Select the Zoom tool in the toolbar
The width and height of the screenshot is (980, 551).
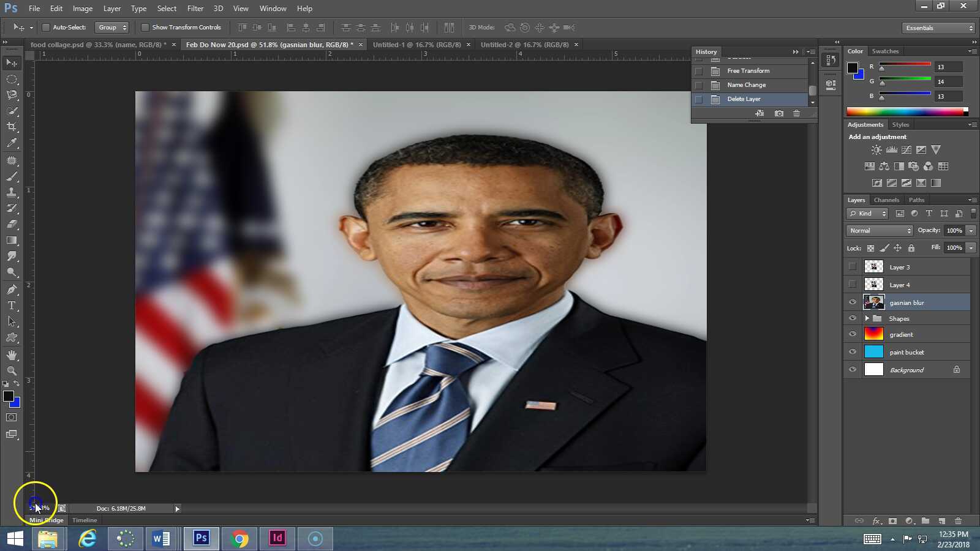(12, 370)
